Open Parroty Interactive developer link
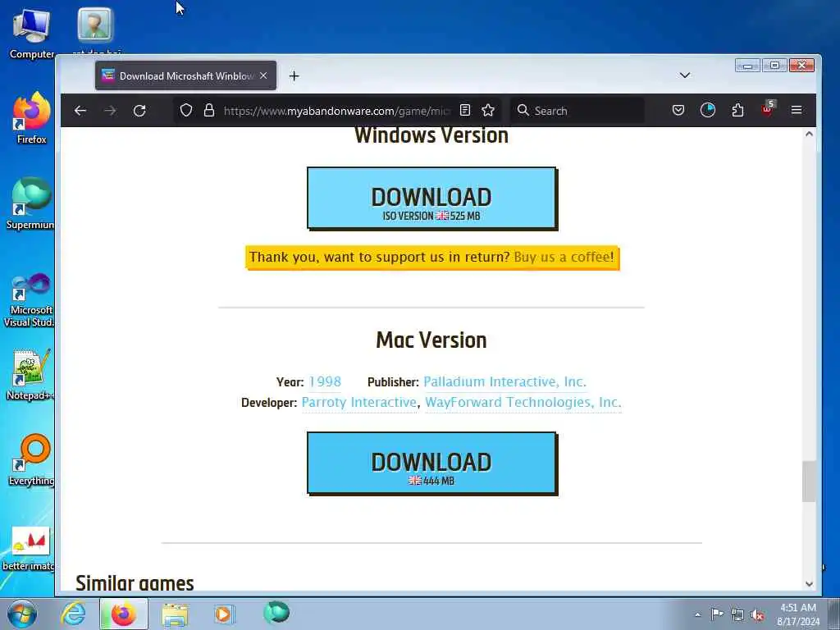This screenshot has height=630, width=840. [x=359, y=402]
